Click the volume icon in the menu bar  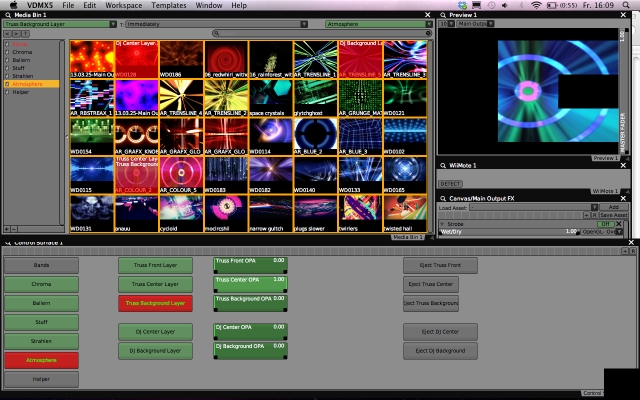(x=505, y=5)
